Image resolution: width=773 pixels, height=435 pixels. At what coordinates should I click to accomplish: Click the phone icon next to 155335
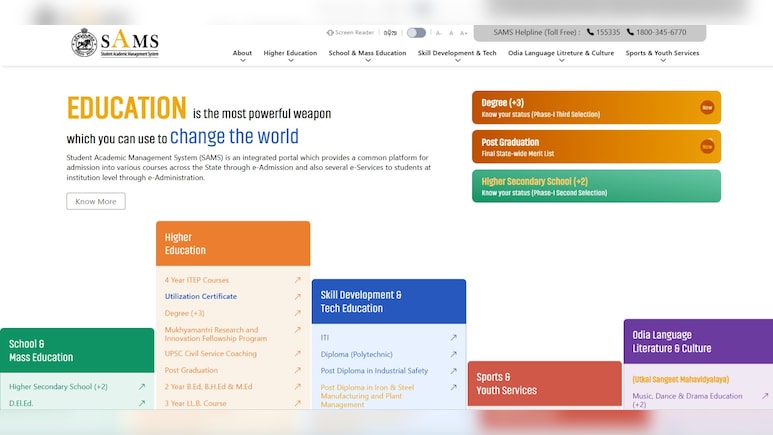590,32
